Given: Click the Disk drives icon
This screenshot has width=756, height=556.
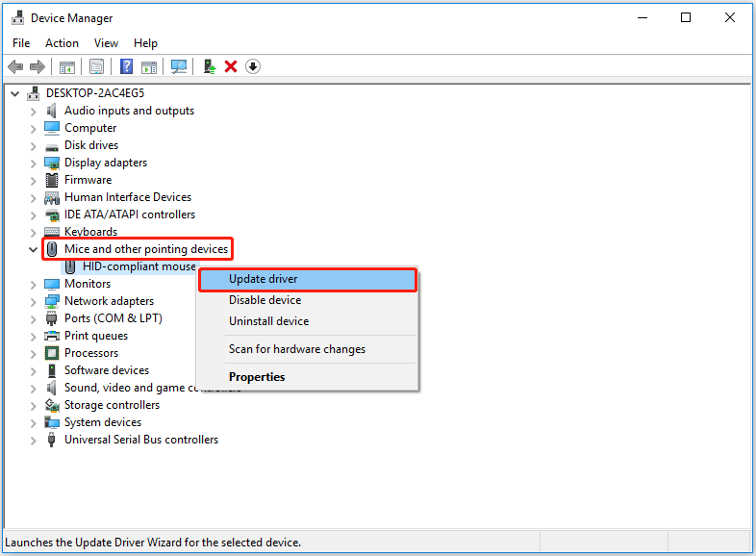Looking at the screenshot, I should [52, 147].
